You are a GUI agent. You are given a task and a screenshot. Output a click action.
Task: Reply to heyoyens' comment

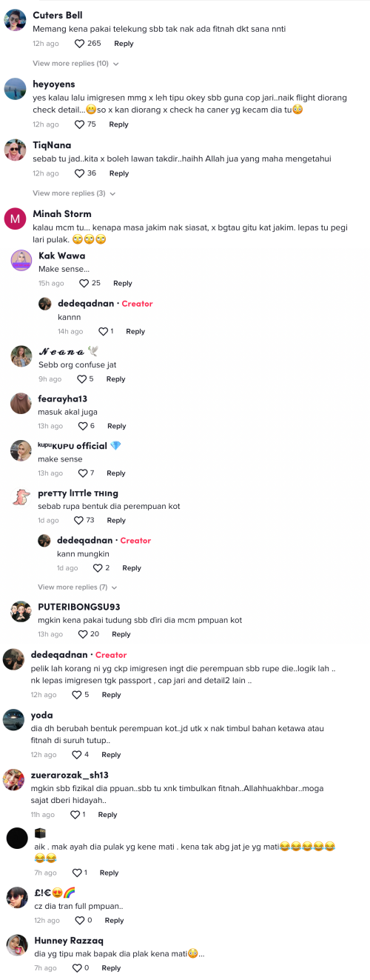point(118,124)
